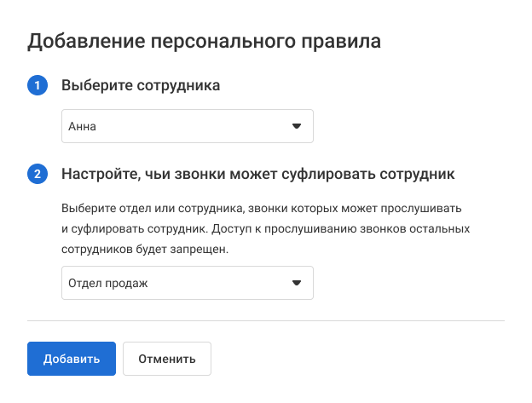The image size is (532, 403).
Task: Click the word правила in the title
Action: (x=341, y=41)
